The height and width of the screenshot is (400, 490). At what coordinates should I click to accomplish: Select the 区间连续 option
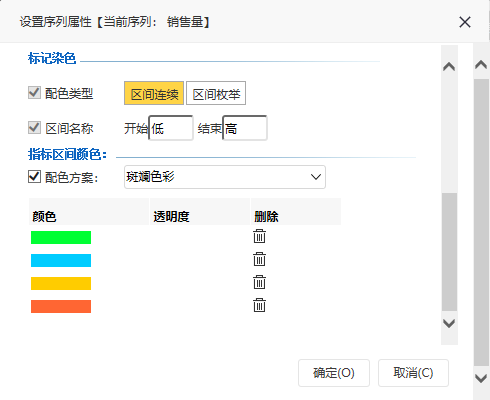point(154,93)
